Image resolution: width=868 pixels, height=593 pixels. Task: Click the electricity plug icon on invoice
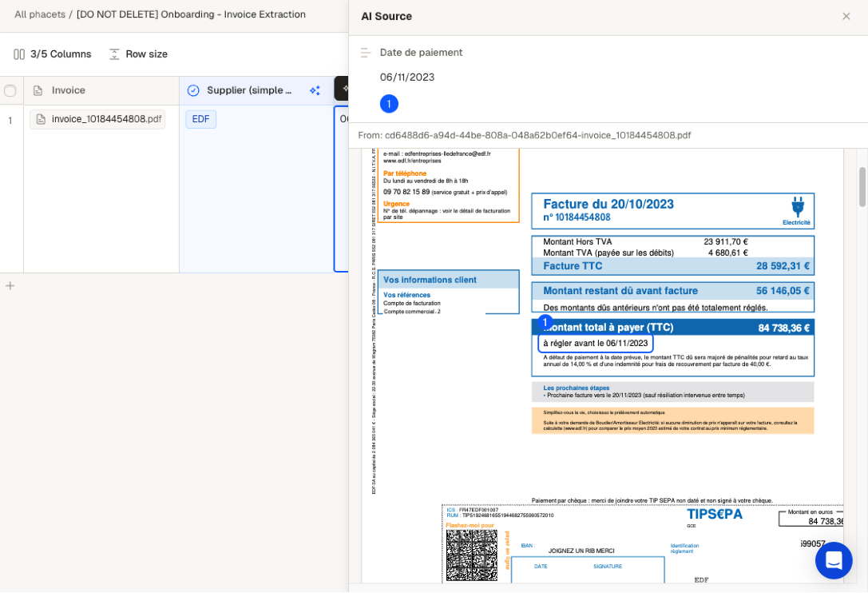[797, 206]
